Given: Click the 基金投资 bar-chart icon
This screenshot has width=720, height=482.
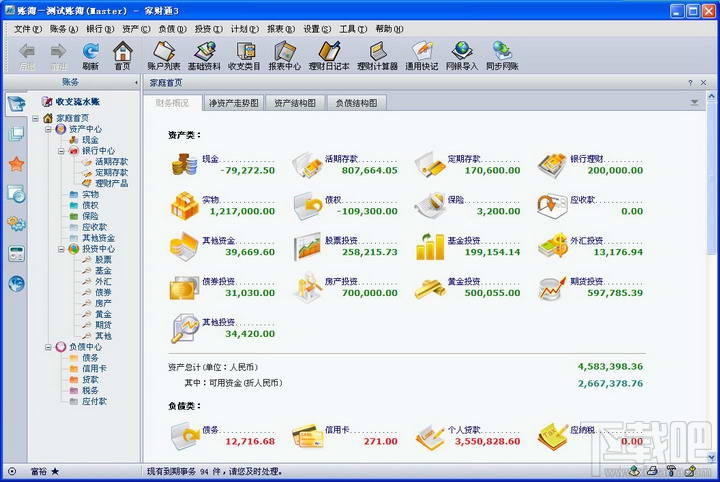Looking at the screenshot, I should (x=430, y=247).
